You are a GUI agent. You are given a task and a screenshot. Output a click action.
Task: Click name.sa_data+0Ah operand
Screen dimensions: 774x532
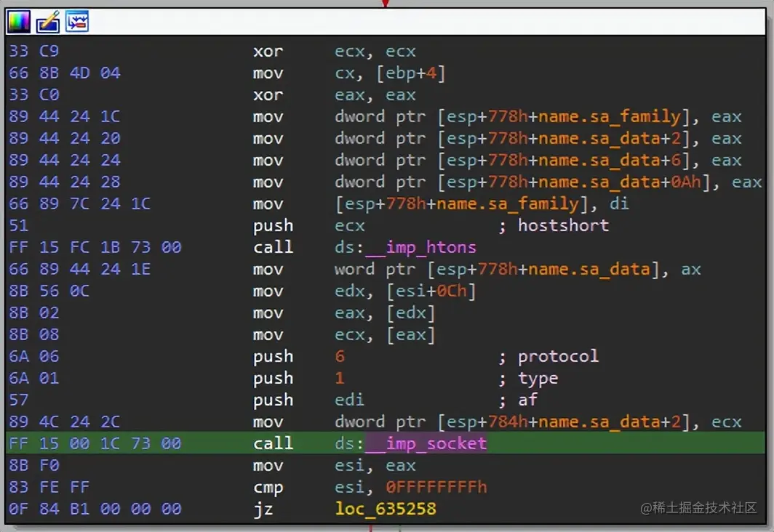coord(620,182)
